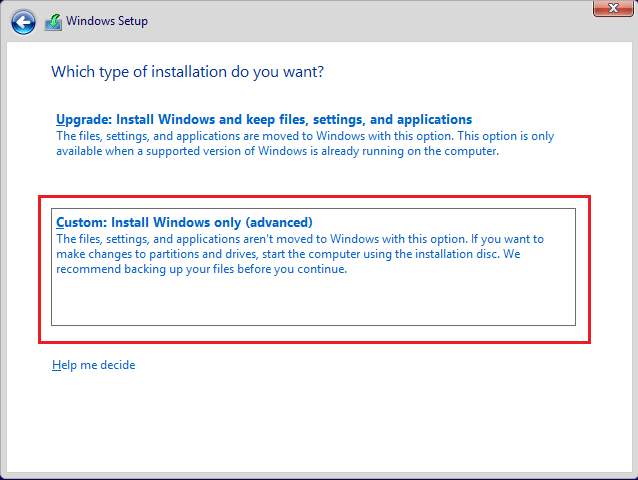
Task: Click the Upgrade description about moving files and settings
Action: tap(305, 143)
